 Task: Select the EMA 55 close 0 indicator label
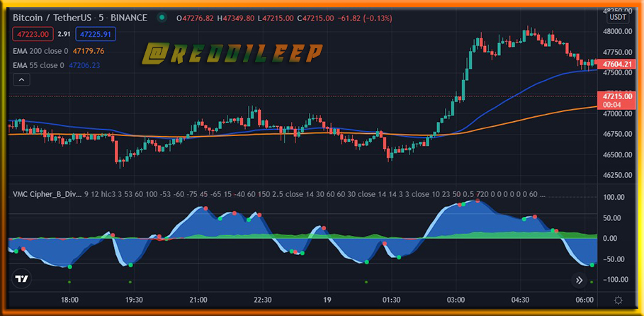38,65
